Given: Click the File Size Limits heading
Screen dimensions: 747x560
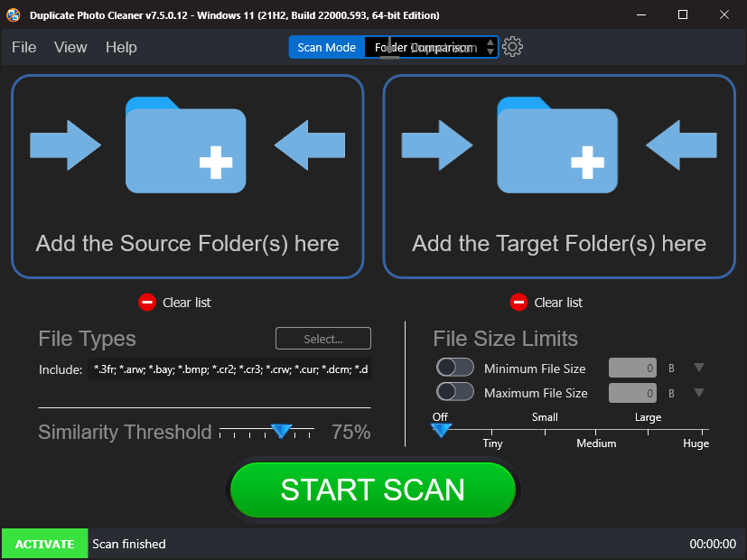Looking at the screenshot, I should [x=506, y=339].
